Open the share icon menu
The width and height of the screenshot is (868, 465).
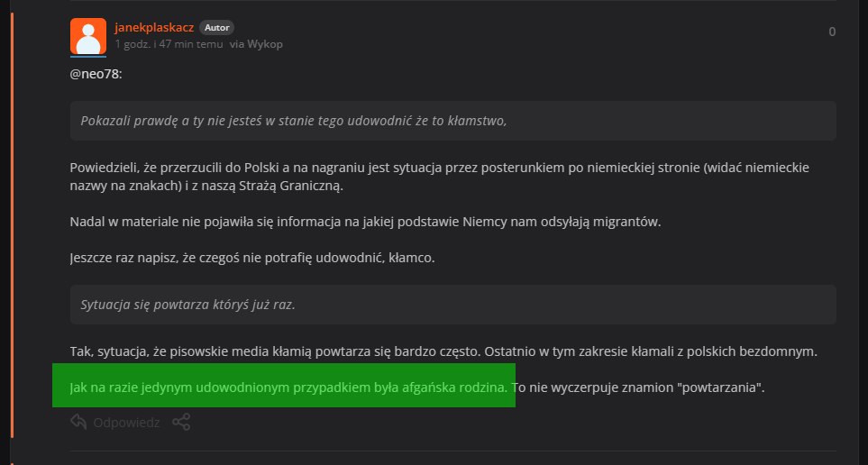181,422
